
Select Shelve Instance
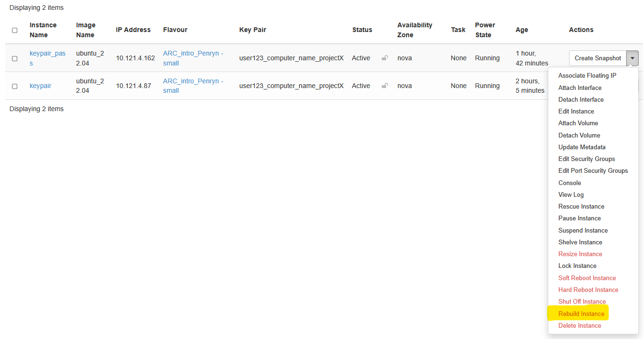(580, 242)
